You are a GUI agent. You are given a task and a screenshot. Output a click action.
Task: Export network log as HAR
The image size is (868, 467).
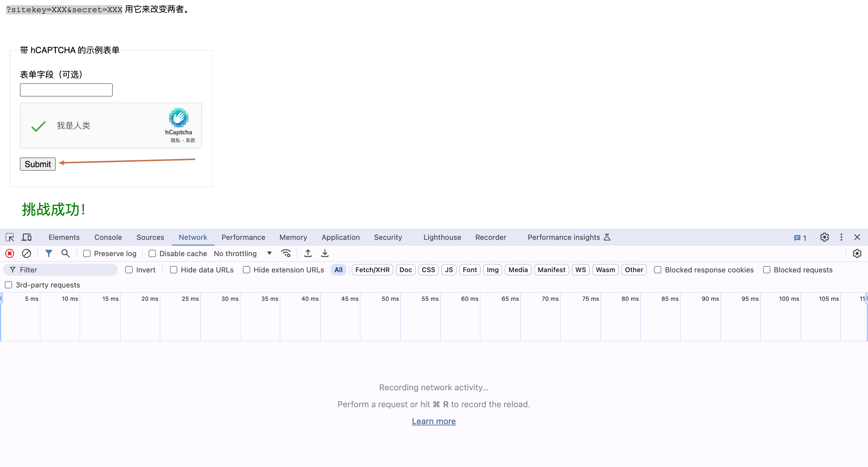point(325,253)
